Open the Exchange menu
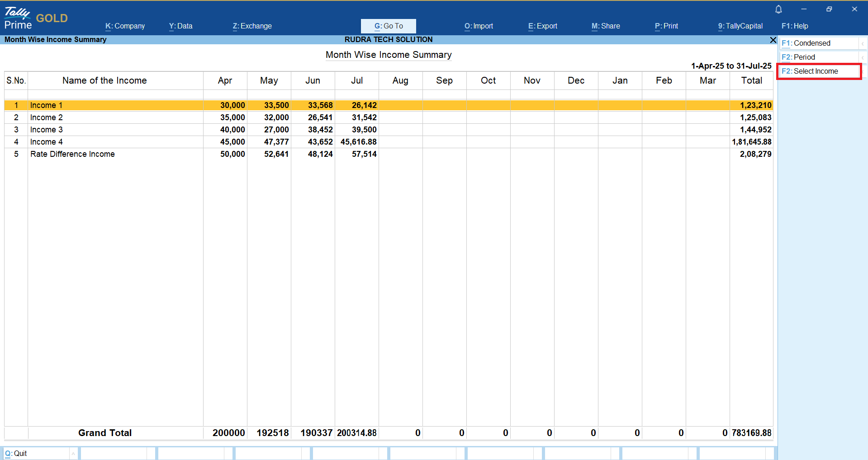This screenshot has width=868, height=460. [252, 26]
